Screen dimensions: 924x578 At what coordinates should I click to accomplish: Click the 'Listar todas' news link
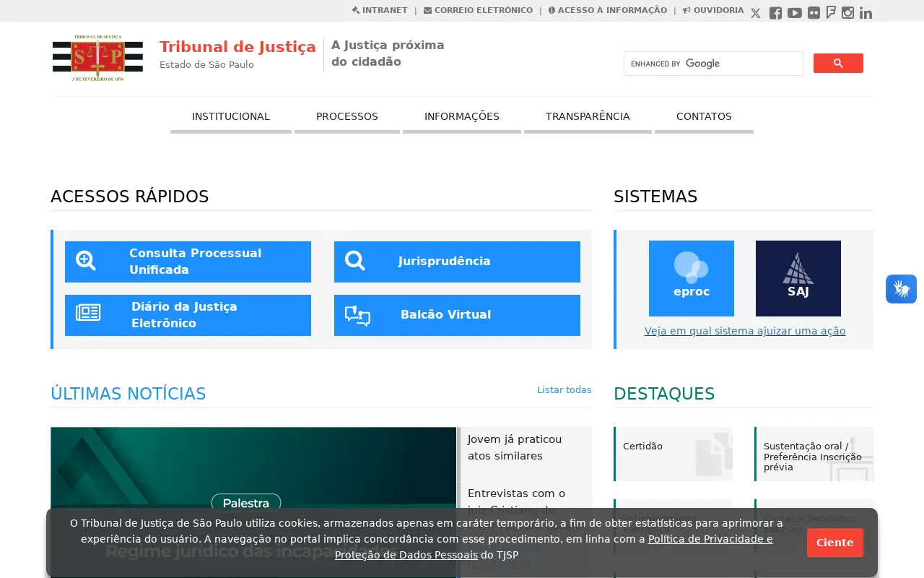click(x=564, y=390)
